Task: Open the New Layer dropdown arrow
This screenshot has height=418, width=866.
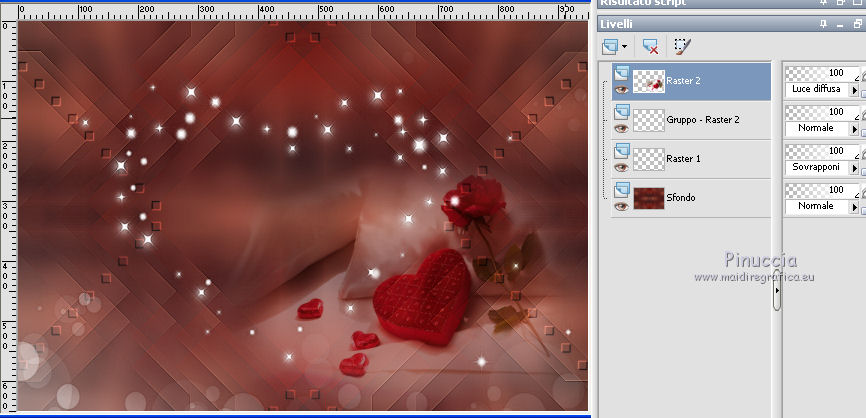Action: coord(624,47)
